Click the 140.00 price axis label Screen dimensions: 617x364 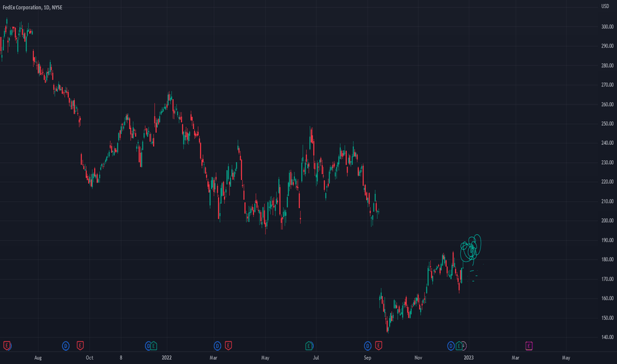pyautogui.click(x=607, y=338)
